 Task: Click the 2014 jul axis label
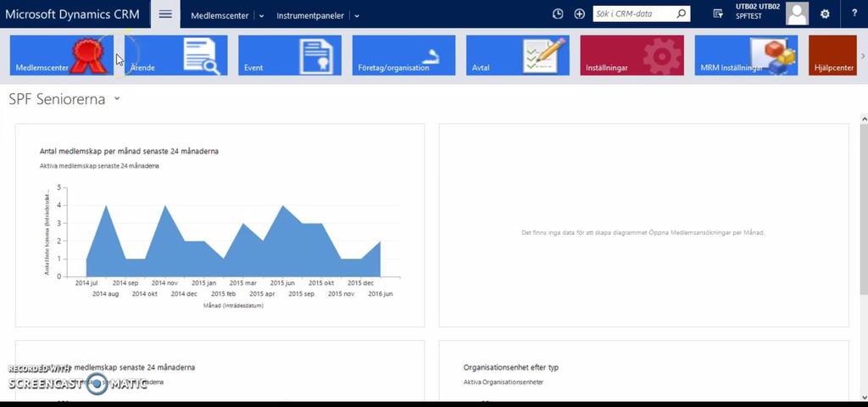pyautogui.click(x=86, y=283)
